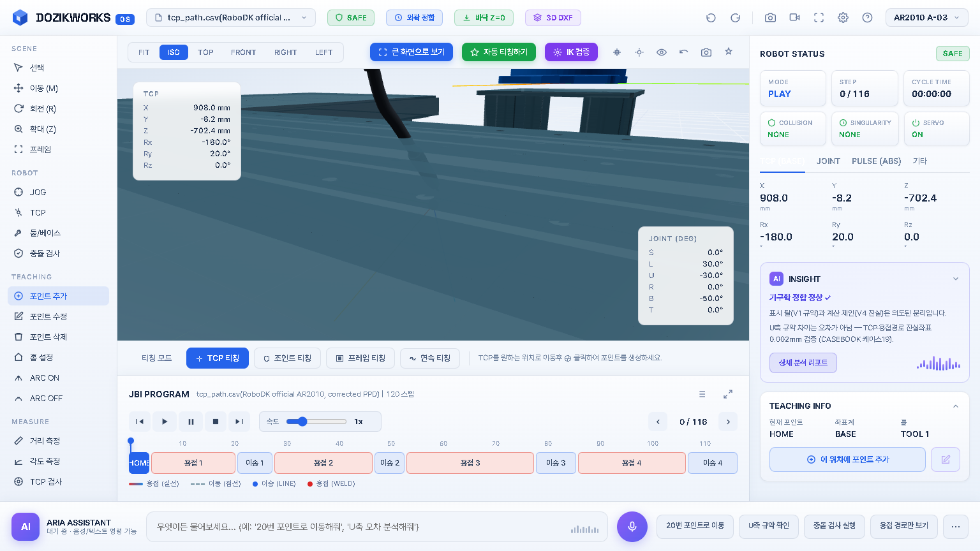
Task: Select the 이동 (M) move tool
Action: tap(58, 88)
